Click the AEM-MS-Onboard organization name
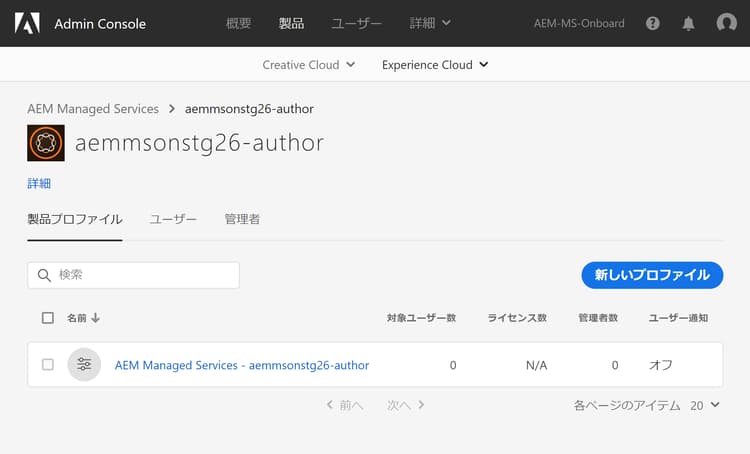 pyautogui.click(x=579, y=23)
